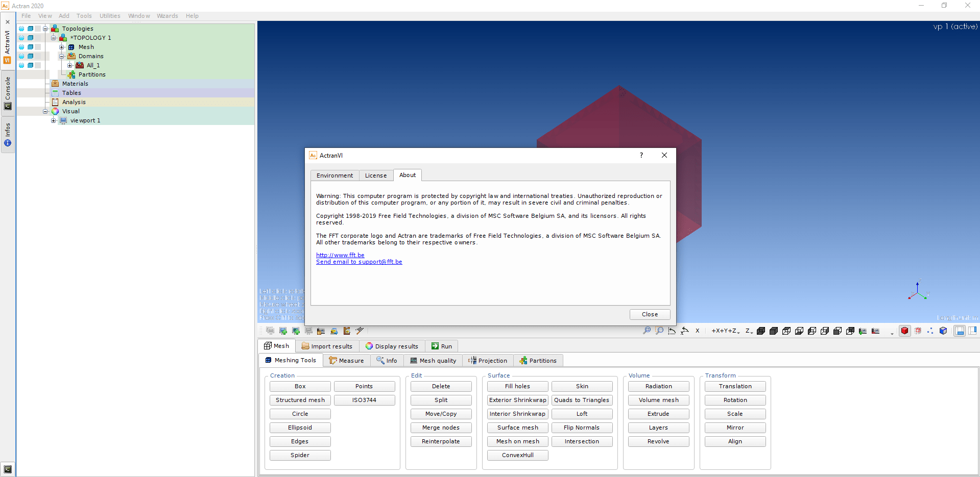Open the Import results tab

[x=327, y=346]
